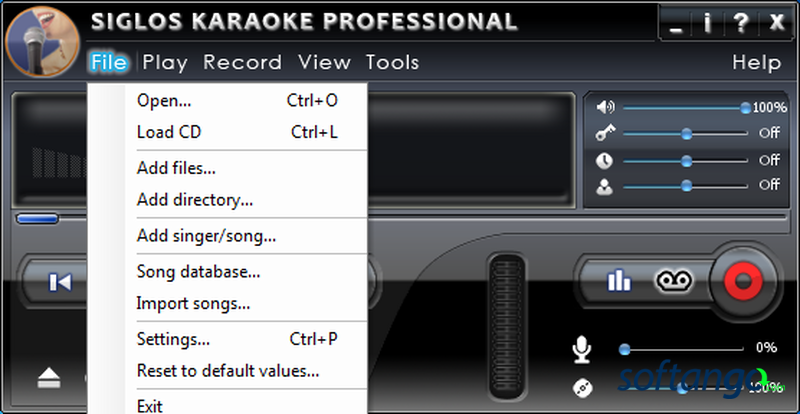The image size is (800, 414).
Task: Click the microphone level icon
Action: [582, 350]
